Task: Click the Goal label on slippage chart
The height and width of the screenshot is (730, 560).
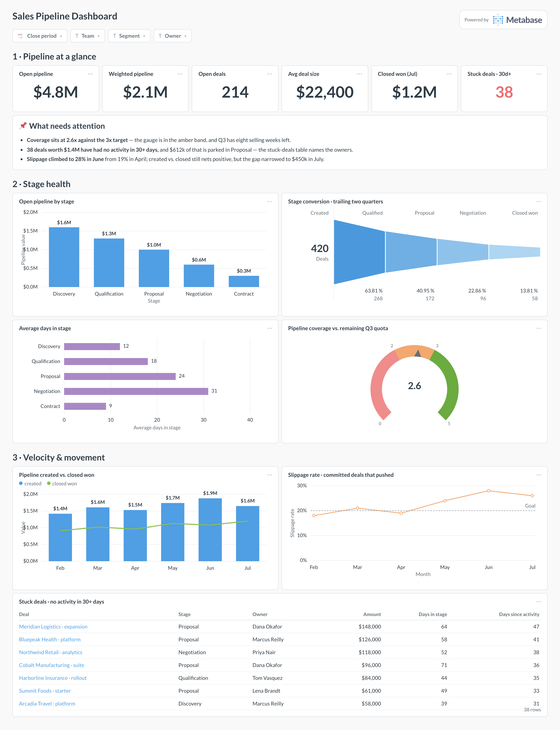Action: [x=530, y=506]
